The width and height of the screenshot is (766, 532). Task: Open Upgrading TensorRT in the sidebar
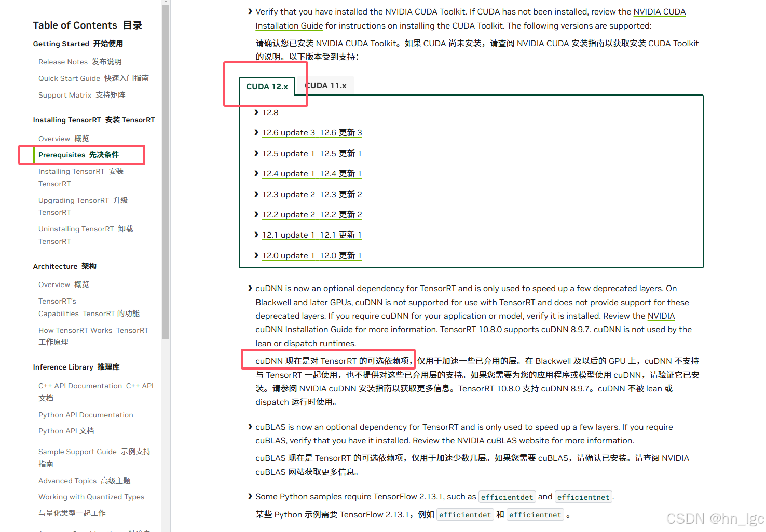pos(83,207)
